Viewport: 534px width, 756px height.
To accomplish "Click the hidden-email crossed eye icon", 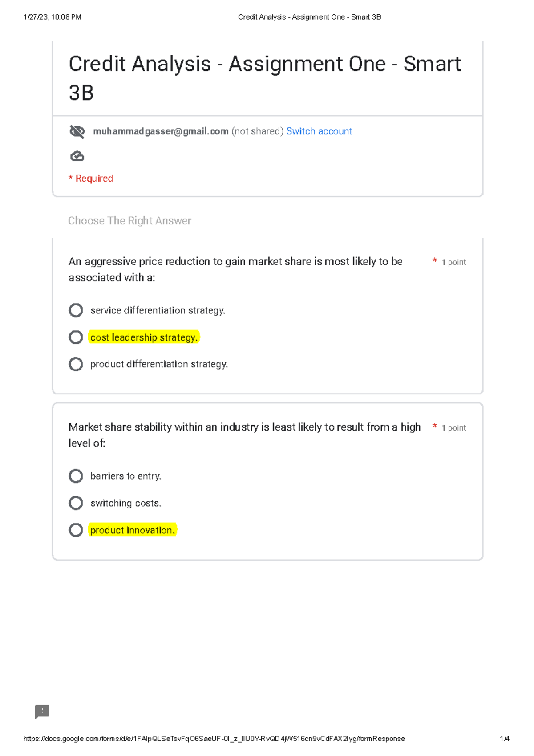I will [x=77, y=132].
